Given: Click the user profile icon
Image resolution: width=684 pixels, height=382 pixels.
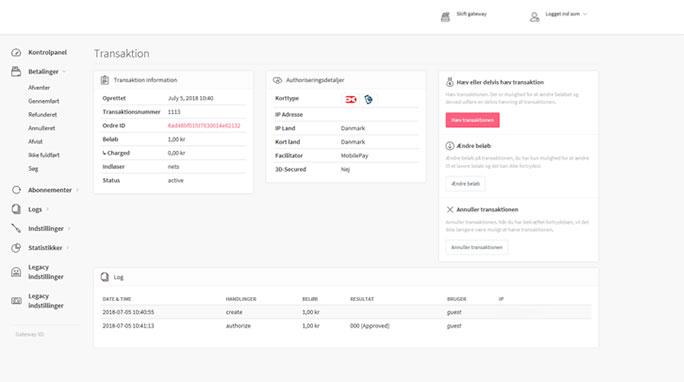Looking at the screenshot, I should (534, 17).
